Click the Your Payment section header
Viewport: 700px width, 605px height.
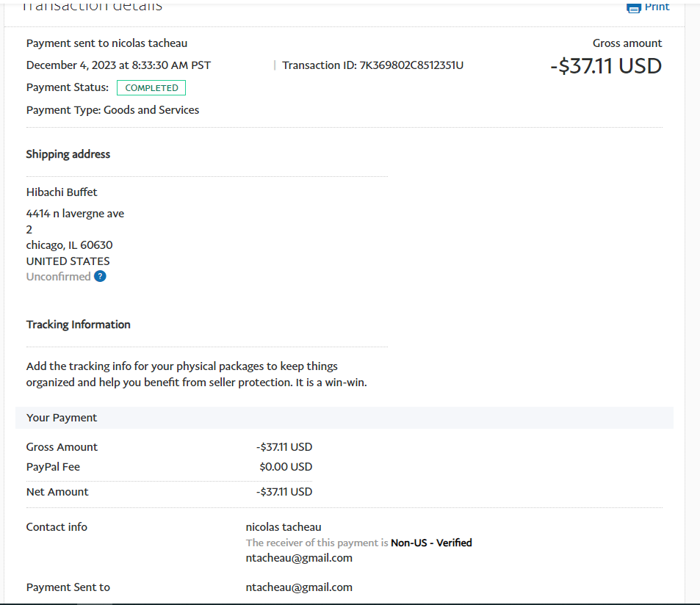62,418
